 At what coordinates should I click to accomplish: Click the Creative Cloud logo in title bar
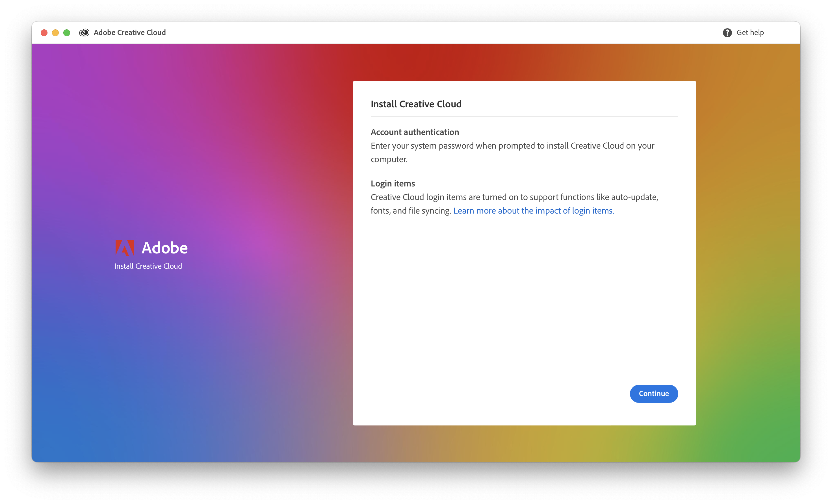[x=84, y=32]
